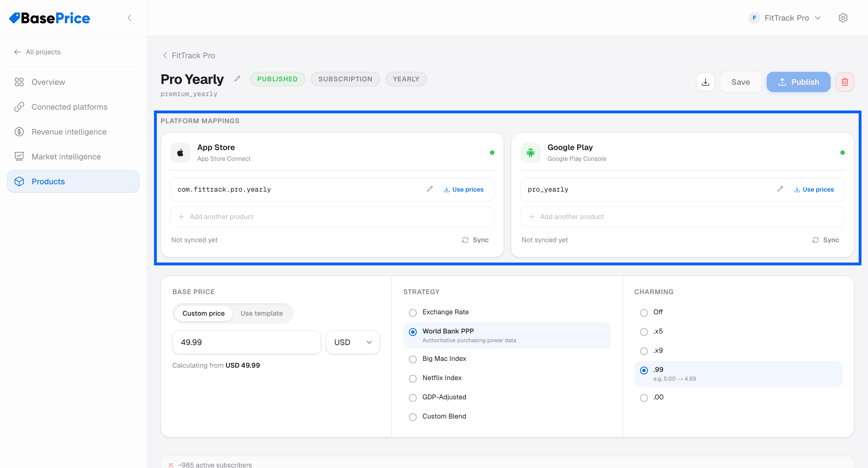Click the Products cube icon

coord(19,182)
